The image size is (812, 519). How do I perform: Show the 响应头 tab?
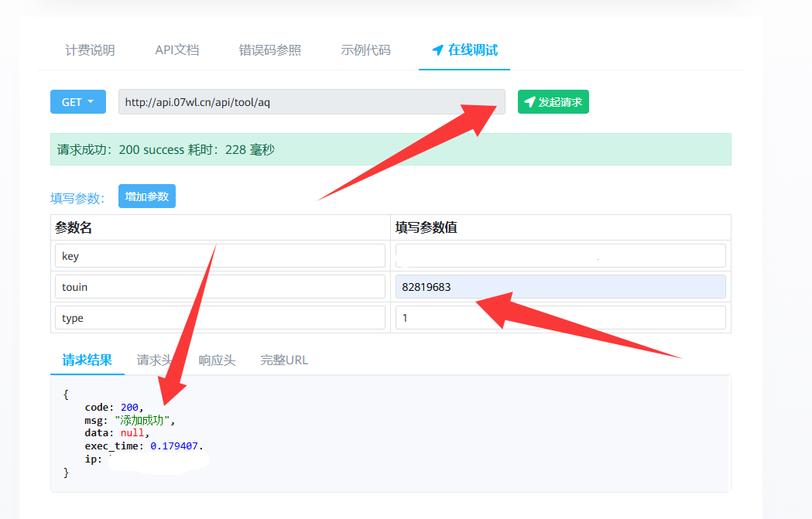tap(217, 360)
